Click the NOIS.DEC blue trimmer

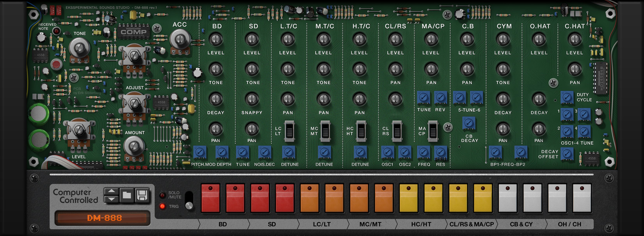(x=264, y=152)
